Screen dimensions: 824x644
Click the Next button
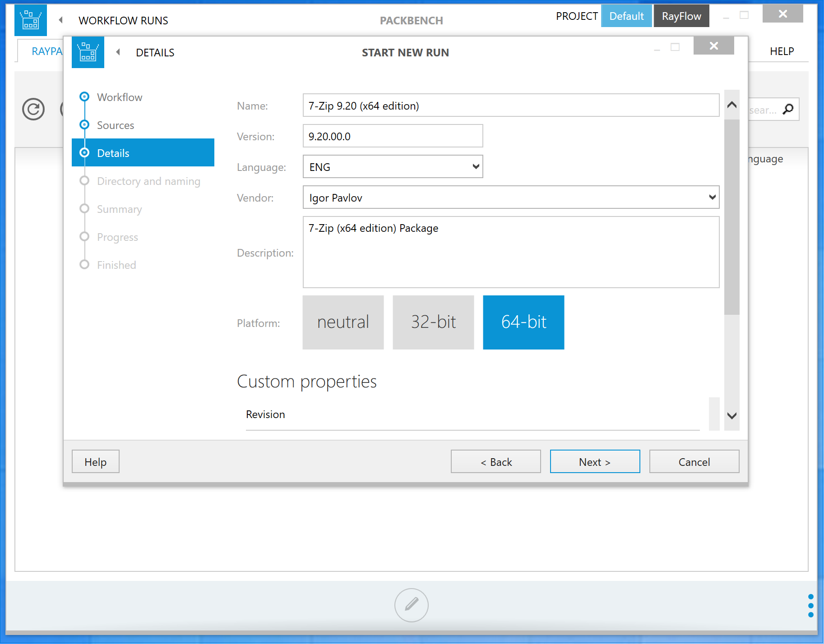click(x=595, y=461)
